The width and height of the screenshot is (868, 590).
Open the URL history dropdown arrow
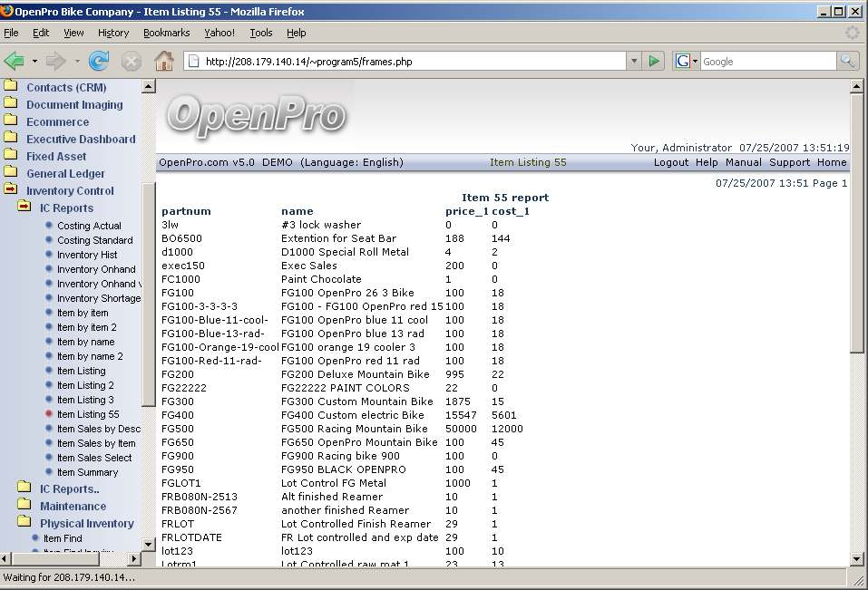(634, 61)
